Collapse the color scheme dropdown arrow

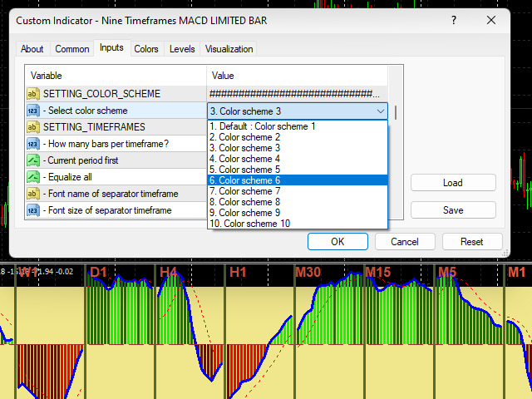point(381,111)
